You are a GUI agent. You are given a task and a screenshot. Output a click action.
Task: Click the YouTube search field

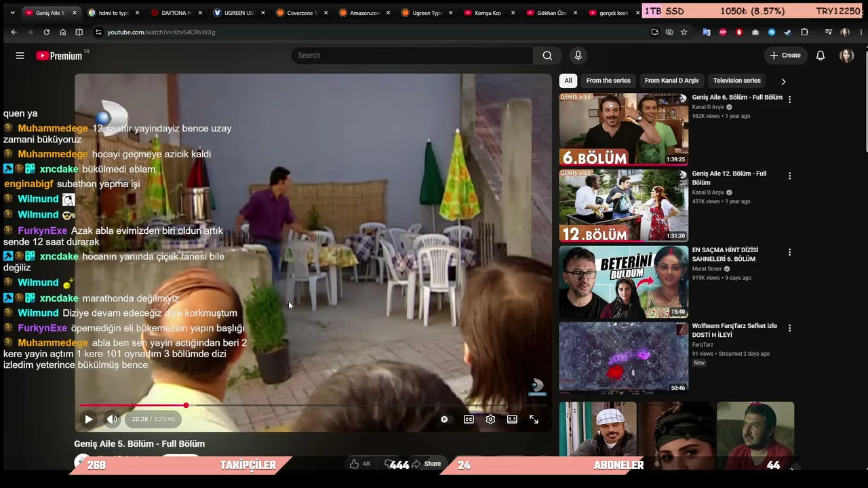pyautogui.click(x=412, y=56)
